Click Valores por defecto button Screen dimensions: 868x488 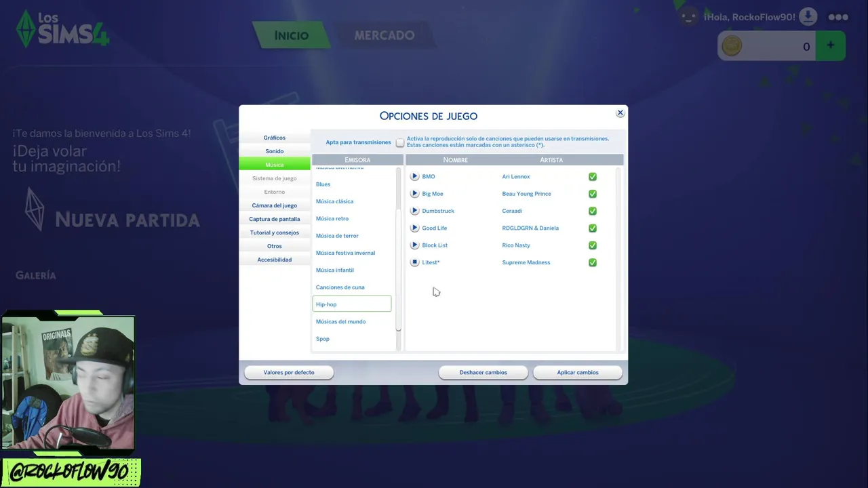tap(289, 372)
